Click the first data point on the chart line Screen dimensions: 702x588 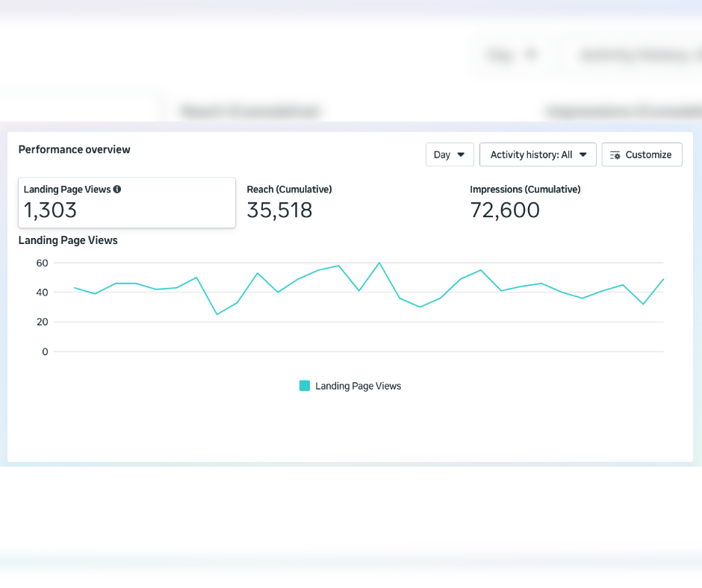click(x=75, y=288)
